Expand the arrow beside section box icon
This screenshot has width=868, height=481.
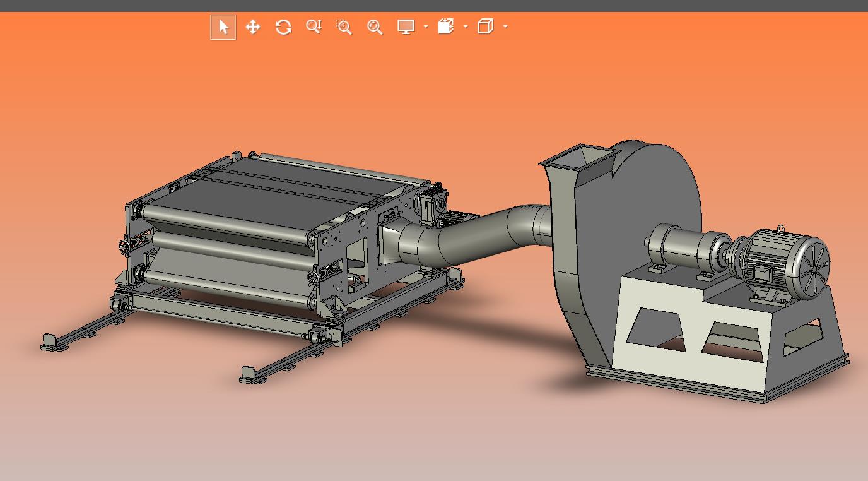point(466,27)
